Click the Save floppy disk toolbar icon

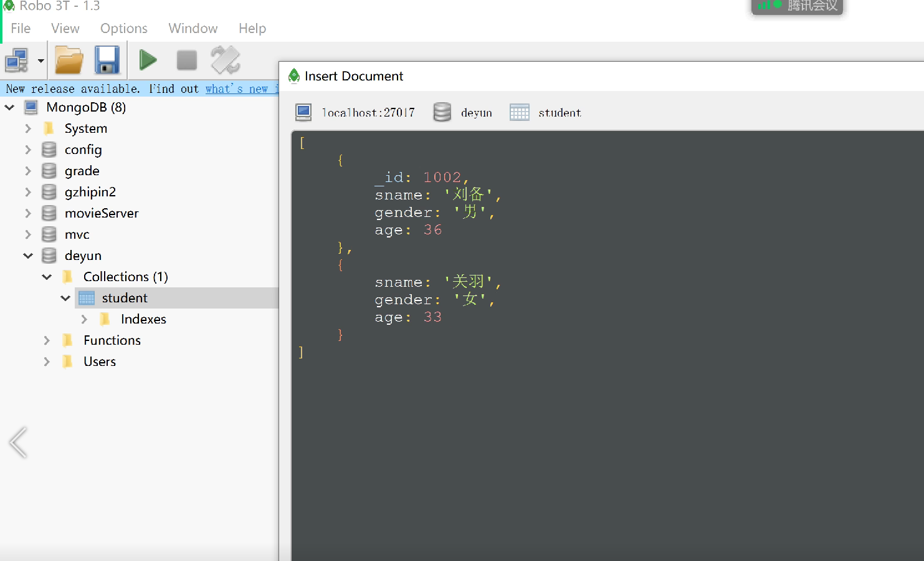(x=107, y=60)
